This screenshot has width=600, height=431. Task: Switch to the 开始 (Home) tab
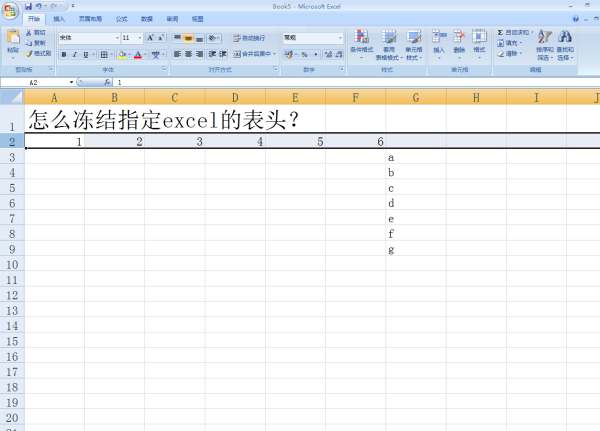click(x=34, y=19)
